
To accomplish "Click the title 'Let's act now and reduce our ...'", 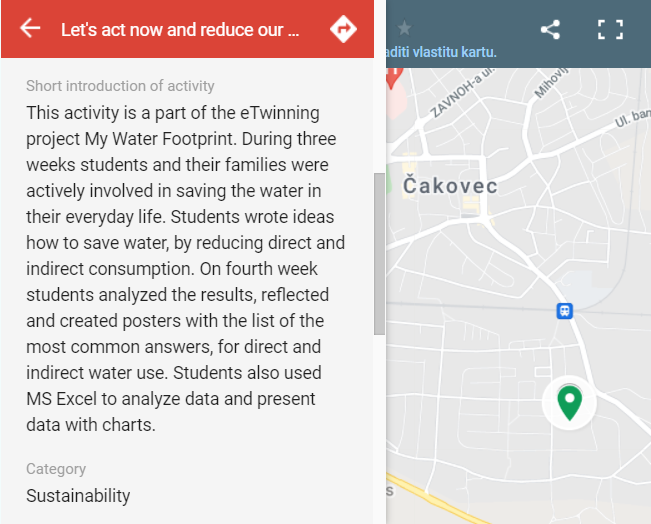I will coord(180,30).
